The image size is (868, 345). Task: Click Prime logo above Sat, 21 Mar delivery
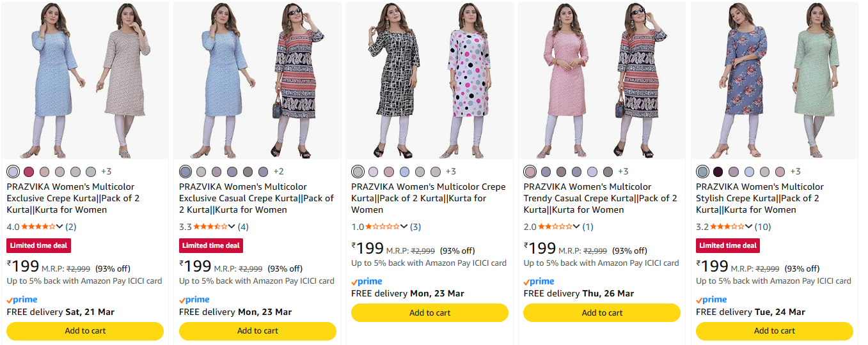(22, 300)
